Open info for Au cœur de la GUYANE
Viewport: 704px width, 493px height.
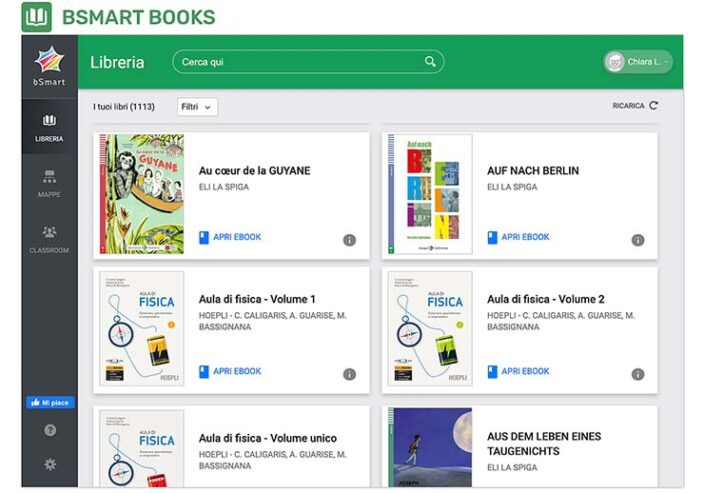coord(349,240)
